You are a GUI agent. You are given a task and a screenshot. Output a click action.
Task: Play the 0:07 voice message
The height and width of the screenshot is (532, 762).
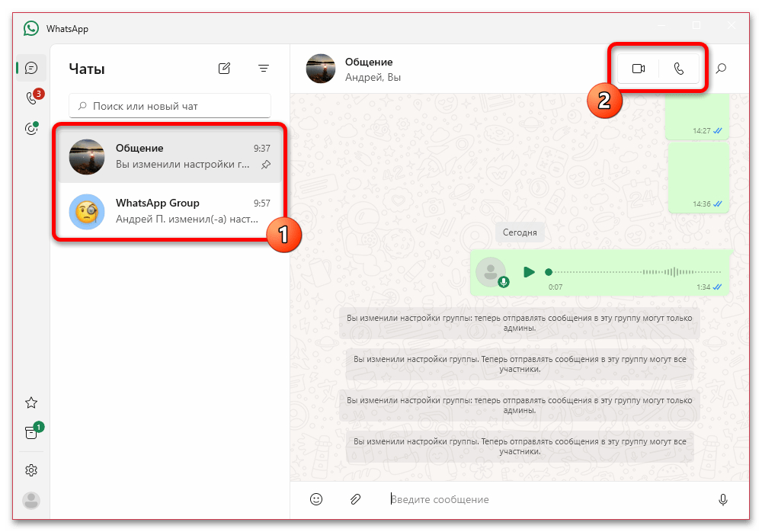[529, 272]
